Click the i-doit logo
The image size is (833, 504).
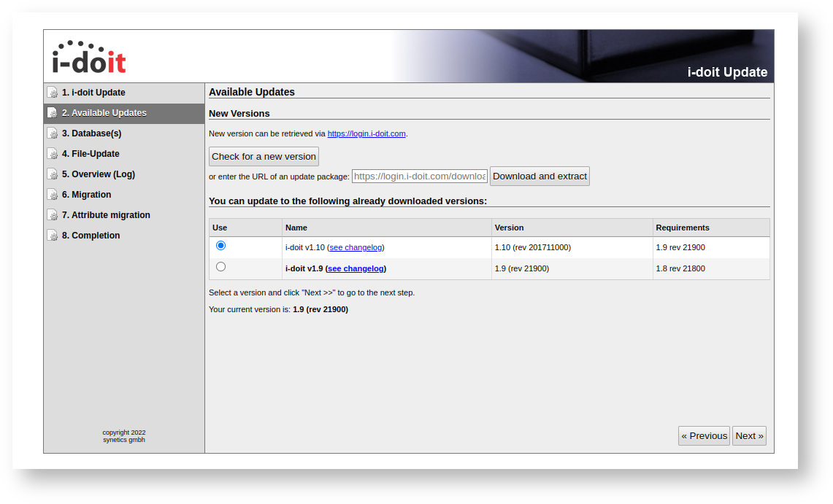point(89,57)
